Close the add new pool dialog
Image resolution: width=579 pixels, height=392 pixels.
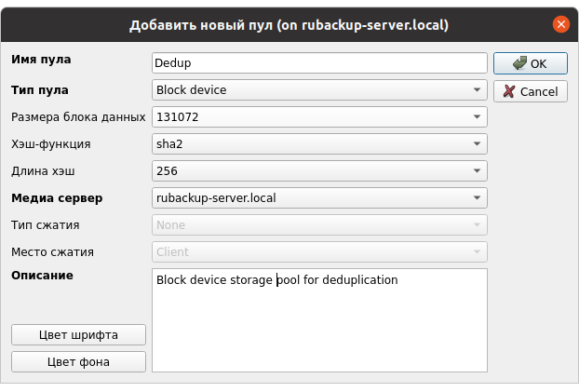pyautogui.click(x=560, y=24)
